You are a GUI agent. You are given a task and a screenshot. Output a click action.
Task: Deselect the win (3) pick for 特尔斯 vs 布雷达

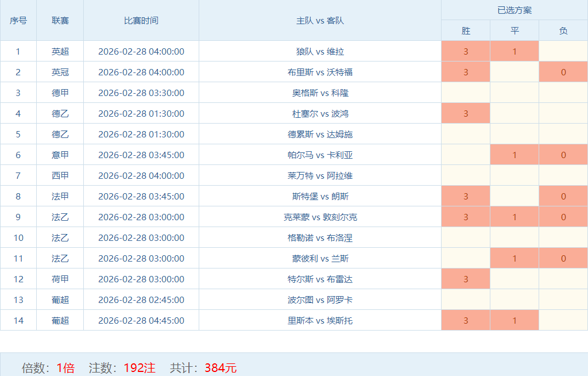click(x=466, y=279)
